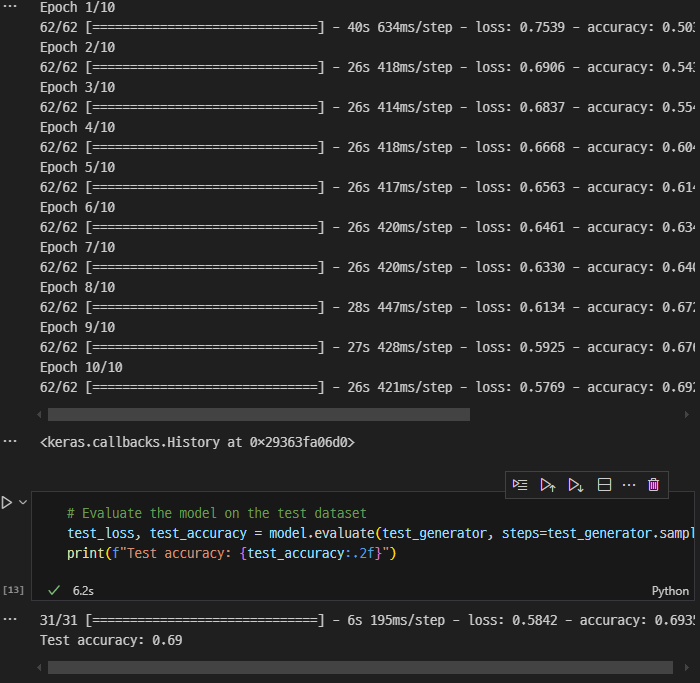Click 'Epoch 8/10' output line
Screen dimensions: 700x683
click(77, 287)
